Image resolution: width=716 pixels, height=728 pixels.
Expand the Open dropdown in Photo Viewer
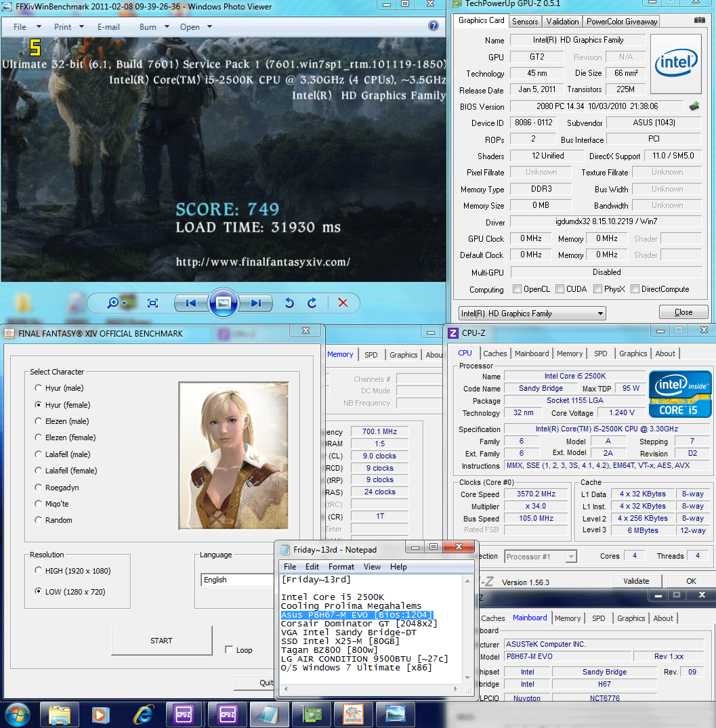209,26
